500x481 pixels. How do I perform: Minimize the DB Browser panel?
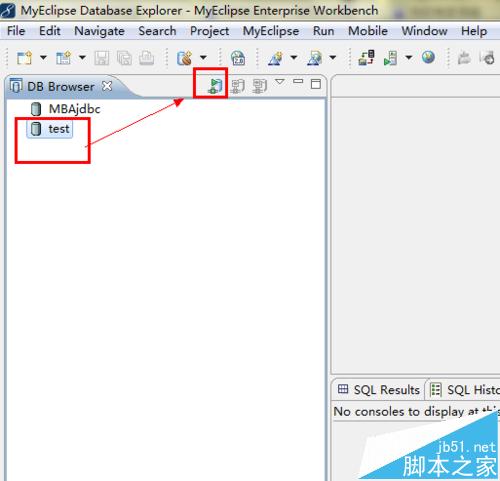click(x=298, y=81)
